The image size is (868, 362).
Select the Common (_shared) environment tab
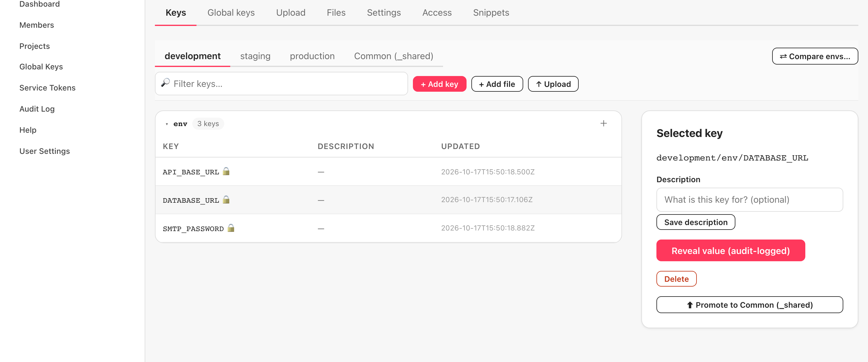[393, 56]
